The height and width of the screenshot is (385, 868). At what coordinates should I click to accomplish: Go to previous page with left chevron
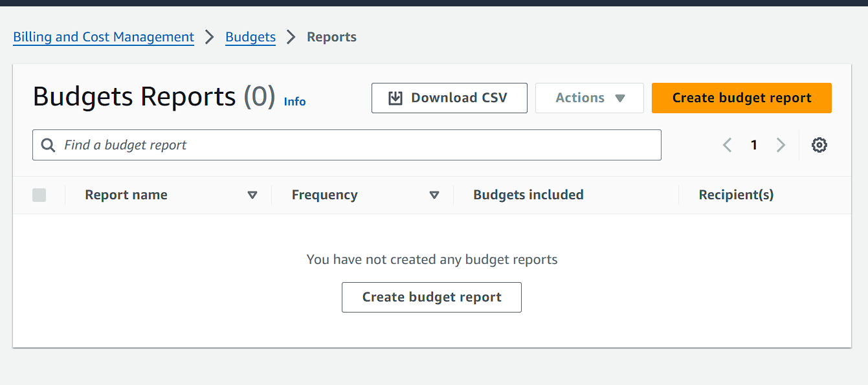click(x=727, y=145)
